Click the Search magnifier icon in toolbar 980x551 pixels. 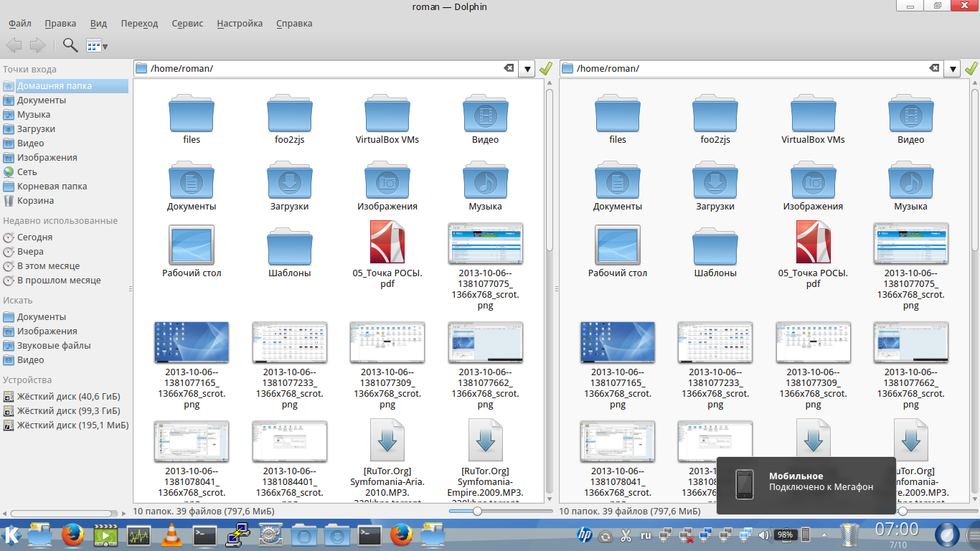coord(70,45)
